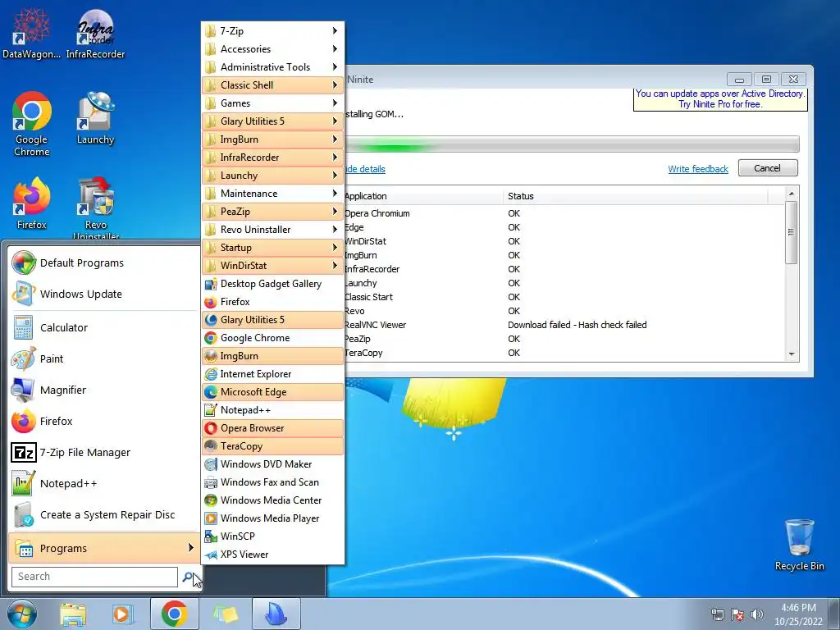The width and height of the screenshot is (840, 630).
Task: Open the Write feedback link in Ninite
Action: pos(698,169)
